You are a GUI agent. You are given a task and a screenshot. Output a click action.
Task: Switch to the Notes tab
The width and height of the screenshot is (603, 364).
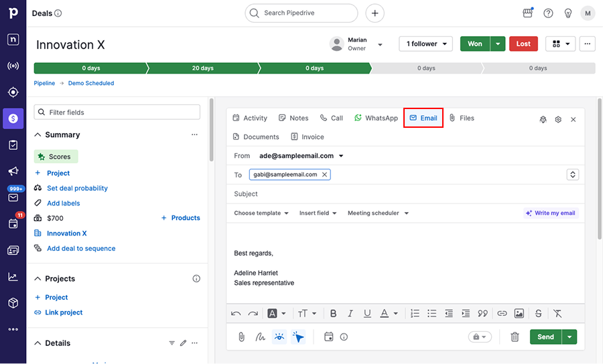pyautogui.click(x=293, y=118)
